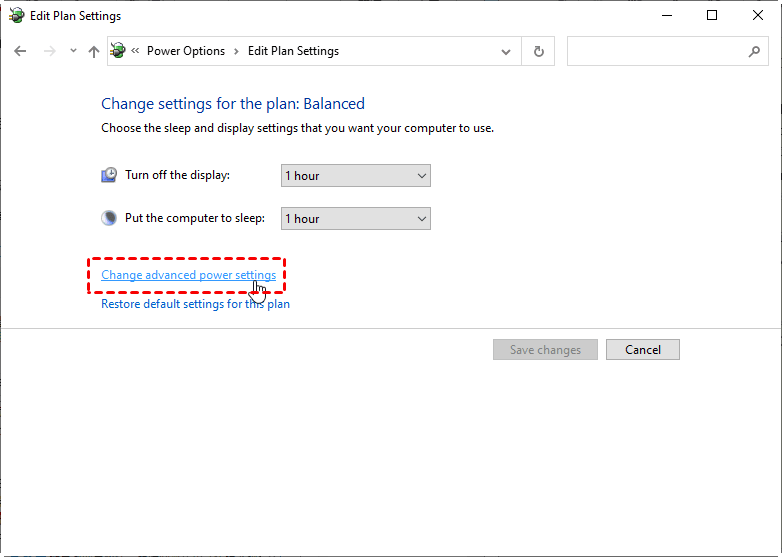Open the recent locations chevron

coord(73,51)
